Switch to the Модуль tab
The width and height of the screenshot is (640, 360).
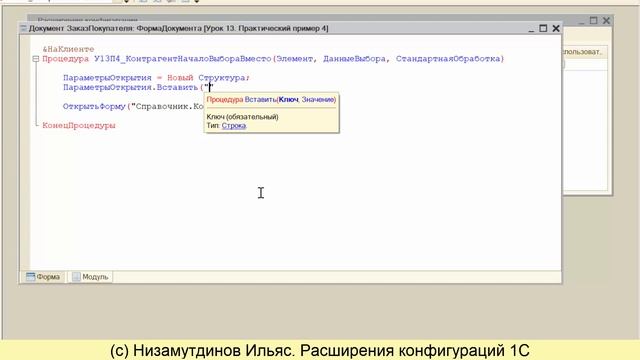pyautogui.click(x=90, y=277)
